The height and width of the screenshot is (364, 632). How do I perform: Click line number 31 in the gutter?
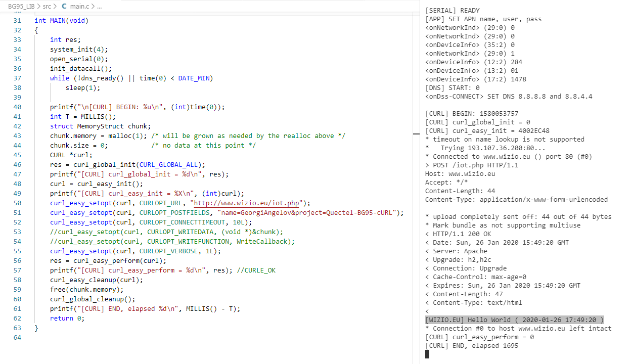pos(17,21)
